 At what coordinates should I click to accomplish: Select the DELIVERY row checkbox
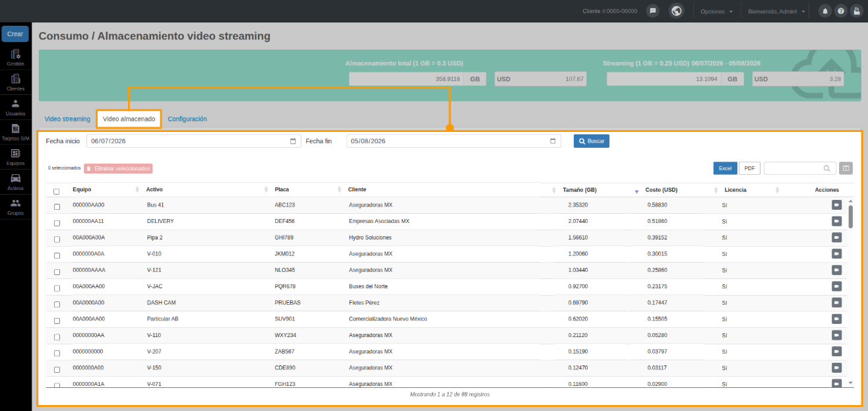[x=57, y=223]
